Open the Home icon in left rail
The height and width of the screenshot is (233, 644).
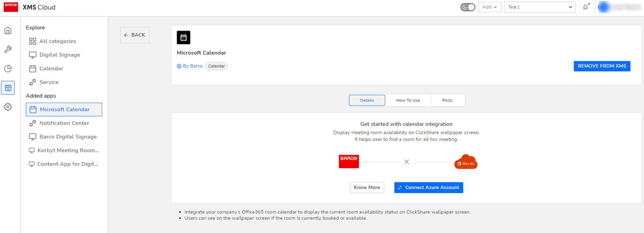(8, 31)
